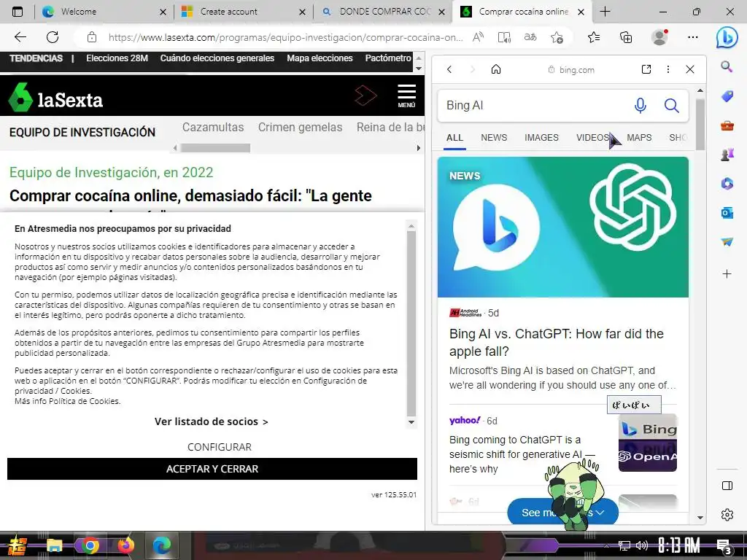Open the Favorites list icon

(x=594, y=37)
